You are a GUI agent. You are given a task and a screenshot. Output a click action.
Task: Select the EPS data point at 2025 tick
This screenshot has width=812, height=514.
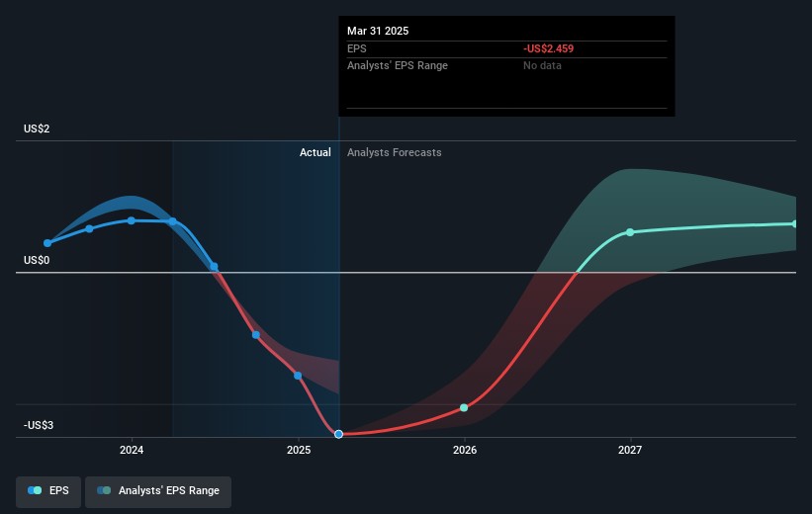click(298, 375)
